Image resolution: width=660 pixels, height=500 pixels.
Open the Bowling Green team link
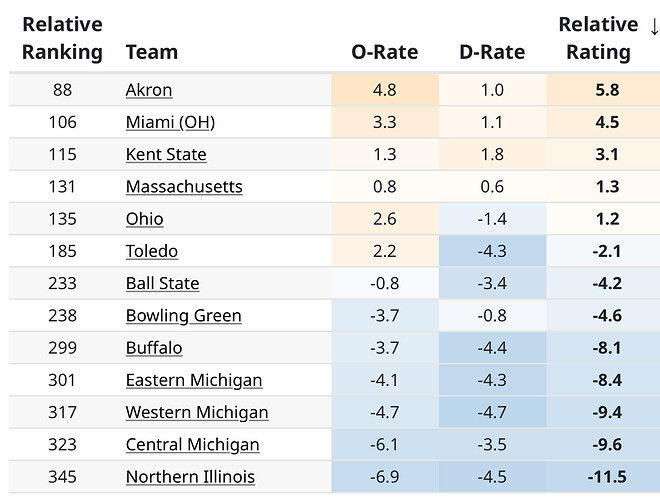point(183,316)
